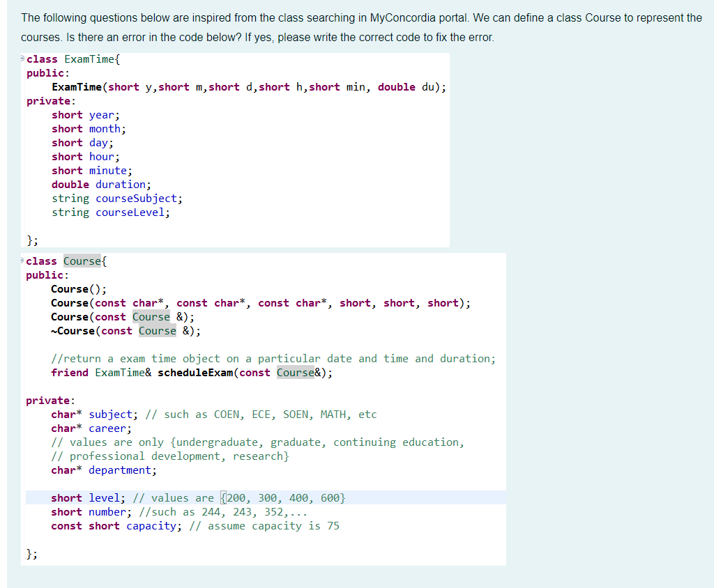This screenshot has height=588, width=714.
Task: Collapse the ExamTime class fold marker
Action: coord(20,59)
